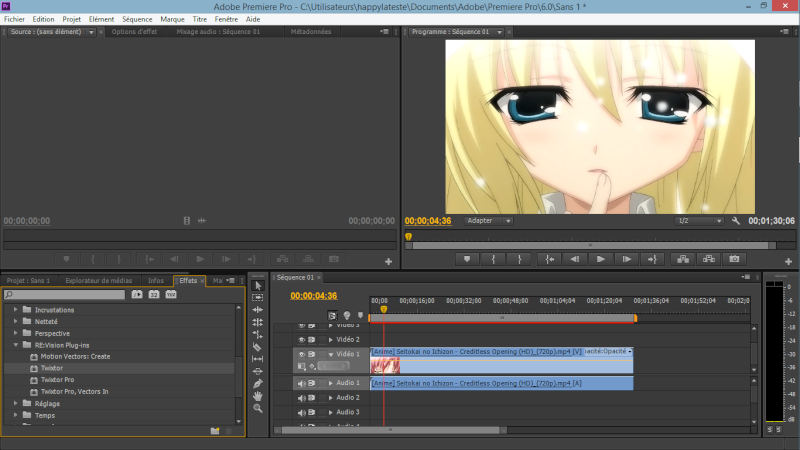The width and height of the screenshot is (800, 450).
Task: Select the Rate Stretch tool
Action: pos(258,334)
